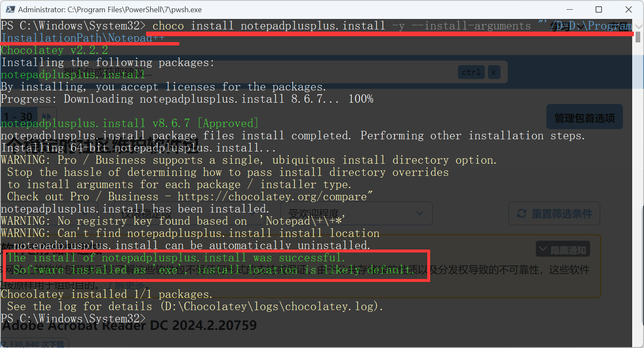644x348 pixels.
Task: Click 'Chocolatey installed 1/1 packages.' line
Action: coord(107,294)
